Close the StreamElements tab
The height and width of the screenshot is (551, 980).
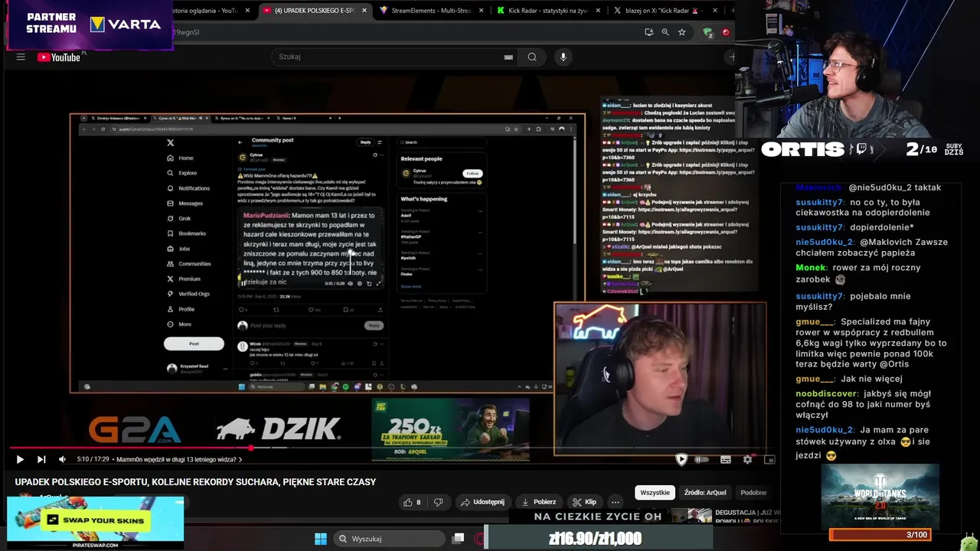481,11
